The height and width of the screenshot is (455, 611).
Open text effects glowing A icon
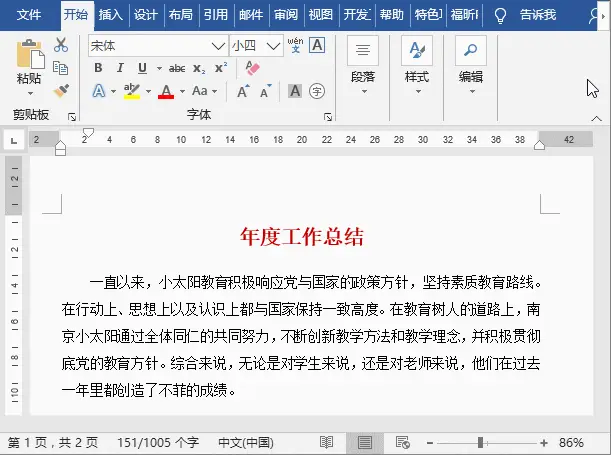(x=99, y=91)
